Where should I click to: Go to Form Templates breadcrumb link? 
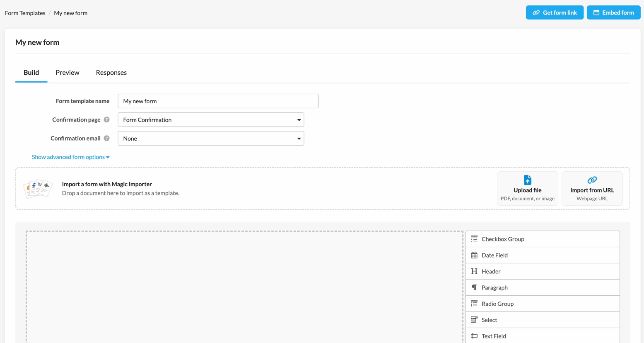point(25,13)
